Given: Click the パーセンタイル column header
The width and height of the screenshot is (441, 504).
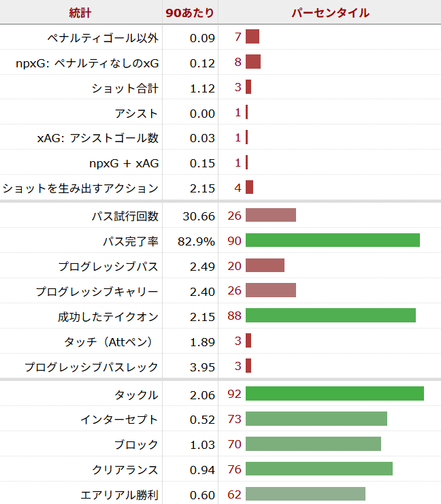Looking at the screenshot, I should (x=330, y=13).
